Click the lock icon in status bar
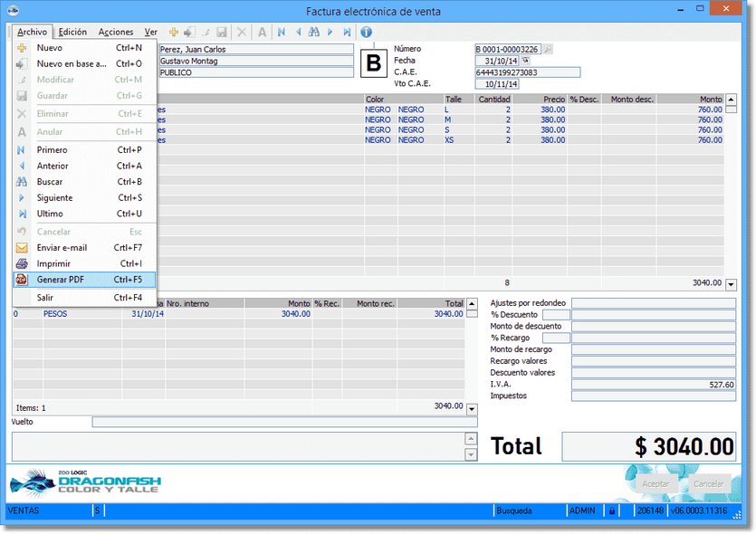The image size is (756, 534). tap(612, 511)
